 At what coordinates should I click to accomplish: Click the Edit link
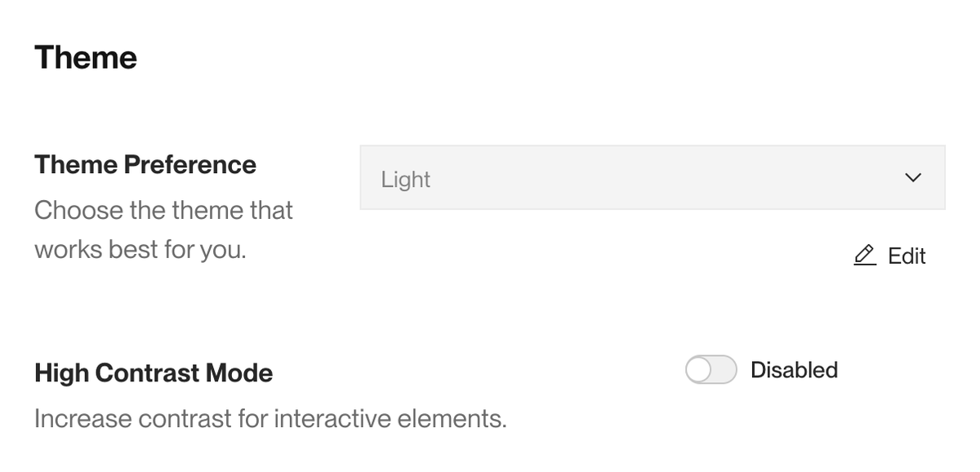point(906,256)
